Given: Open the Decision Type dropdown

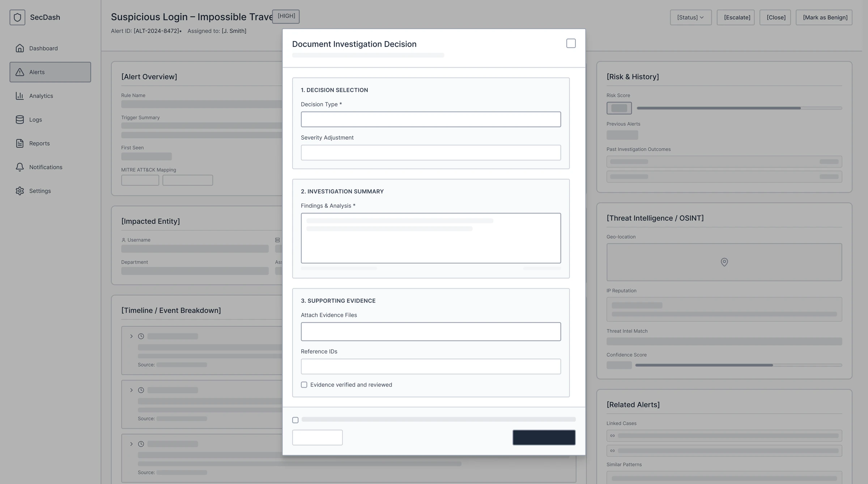Looking at the screenshot, I should pos(431,119).
